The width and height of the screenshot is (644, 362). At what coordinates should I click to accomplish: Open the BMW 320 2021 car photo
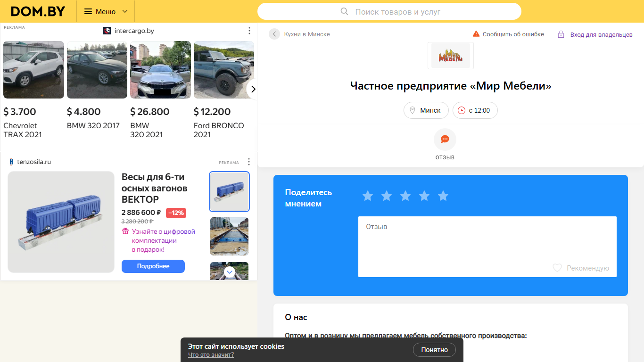160,70
